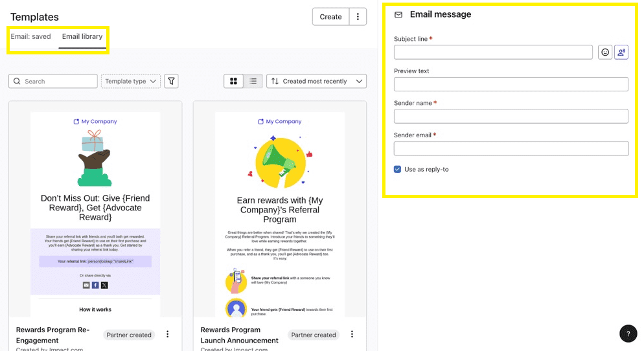This screenshot has height=351, width=644.
Task: Switch to list view
Action: coord(253,82)
